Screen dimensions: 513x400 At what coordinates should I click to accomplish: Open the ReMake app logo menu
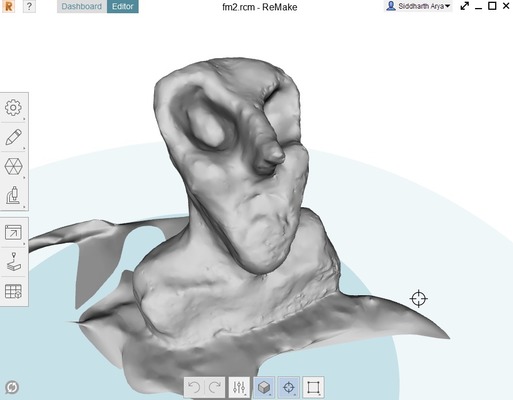9,6
